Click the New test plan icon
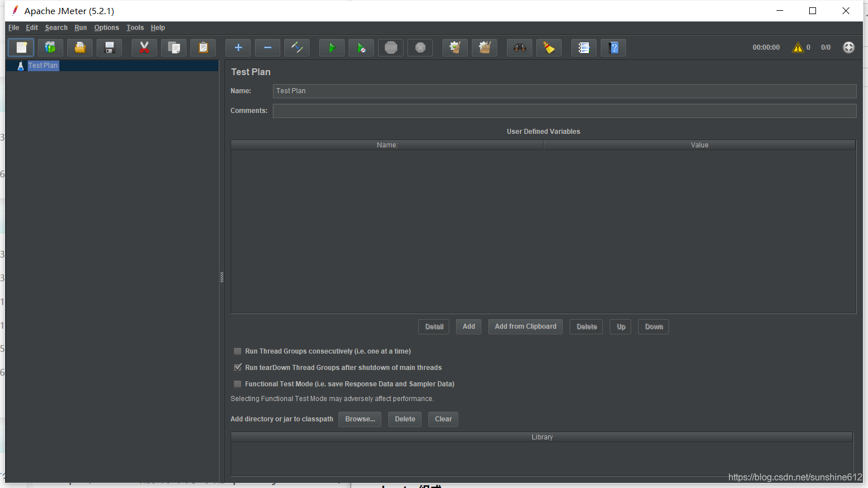The image size is (868, 488). (x=21, y=47)
